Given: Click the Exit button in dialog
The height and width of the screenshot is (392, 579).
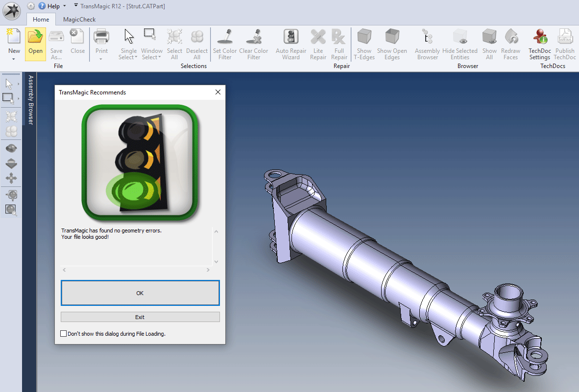Looking at the screenshot, I should click(140, 317).
